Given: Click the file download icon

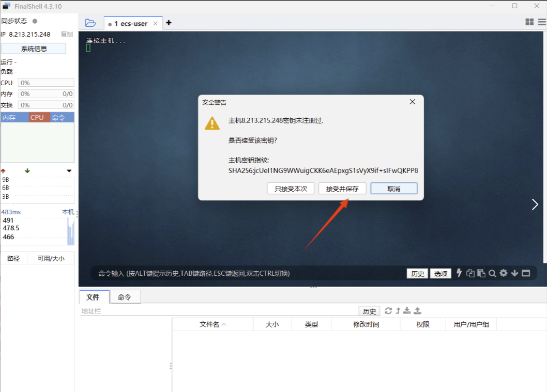Looking at the screenshot, I should point(407,310).
